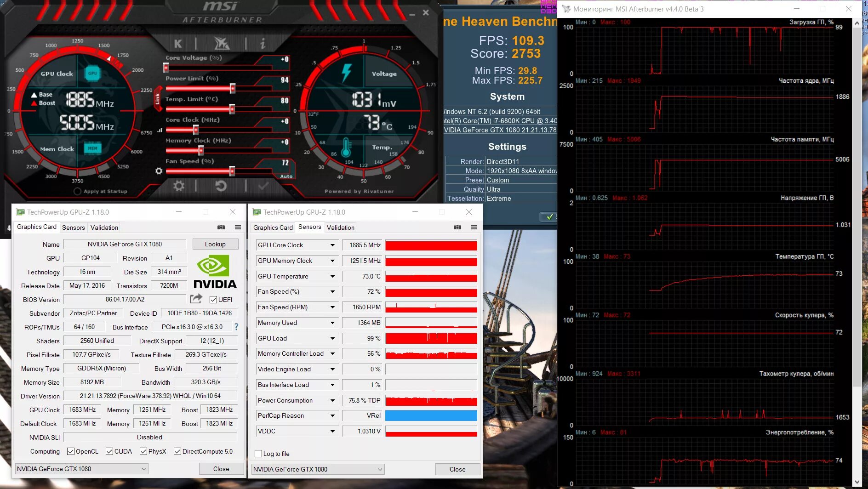Click the Name field NVIDIA GeForce GTX 1080
This screenshot has width=868, height=489.
125,244
